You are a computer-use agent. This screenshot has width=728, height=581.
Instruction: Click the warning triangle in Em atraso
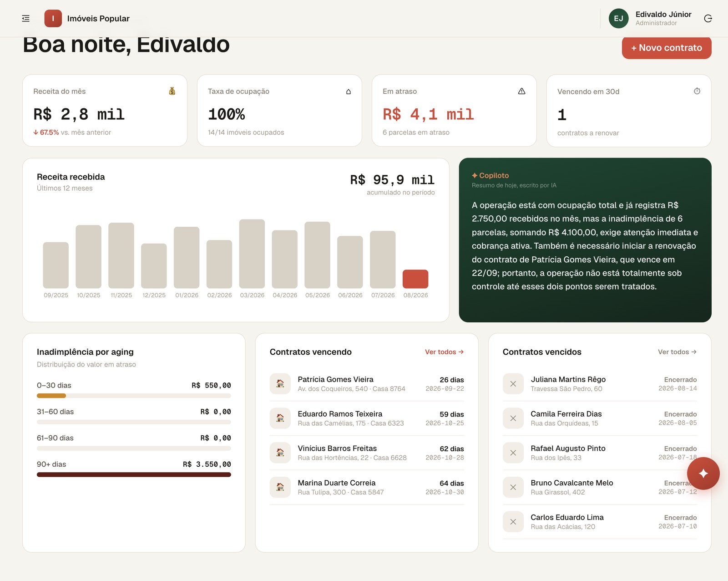tap(521, 91)
